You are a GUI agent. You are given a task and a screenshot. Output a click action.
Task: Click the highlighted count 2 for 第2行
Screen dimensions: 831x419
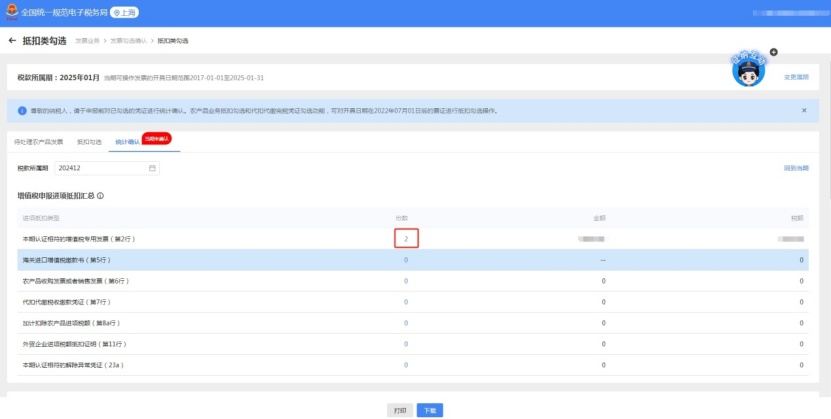pos(405,239)
